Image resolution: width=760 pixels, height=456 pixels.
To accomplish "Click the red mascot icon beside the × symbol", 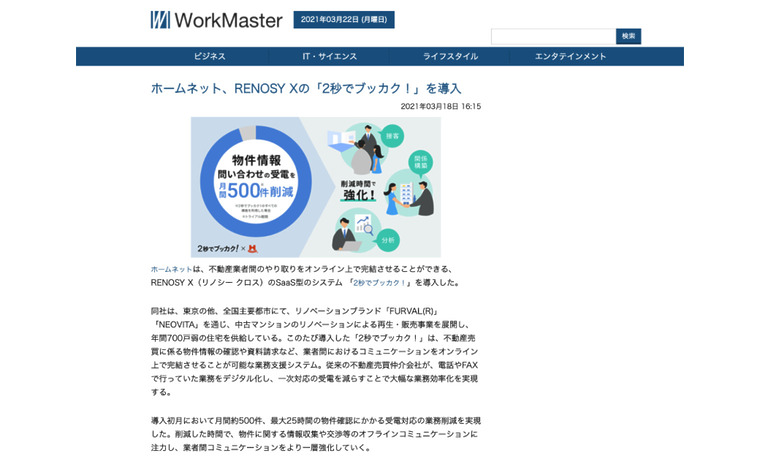I will (253, 246).
